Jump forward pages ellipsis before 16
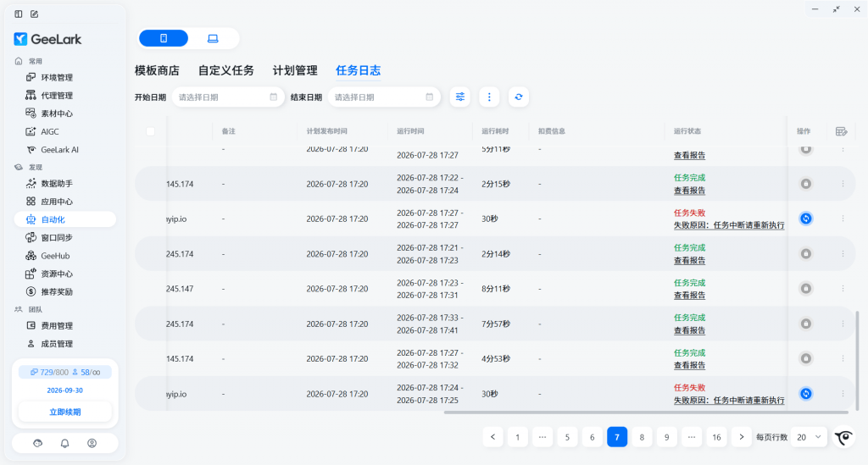Viewport: 868px width, 465px height. point(692,437)
